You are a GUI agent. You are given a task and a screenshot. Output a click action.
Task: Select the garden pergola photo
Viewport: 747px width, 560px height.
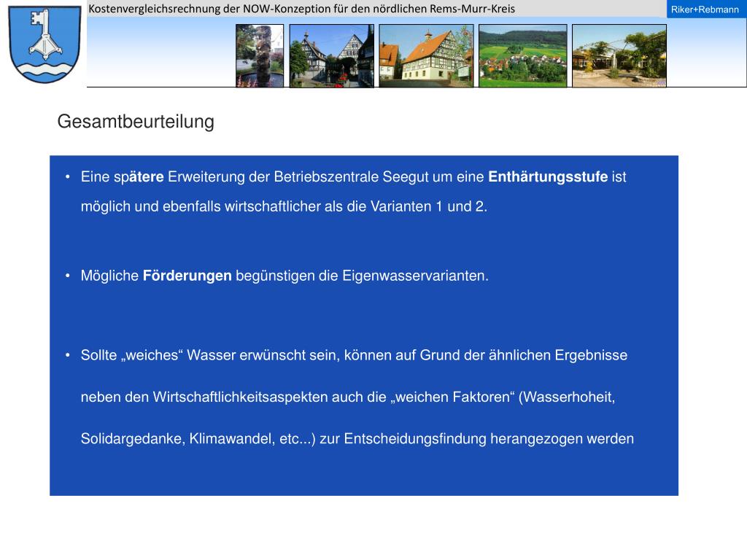[619, 55]
